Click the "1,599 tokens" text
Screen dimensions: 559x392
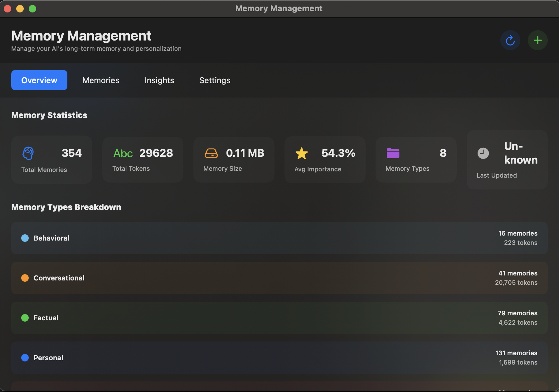(x=518, y=362)
